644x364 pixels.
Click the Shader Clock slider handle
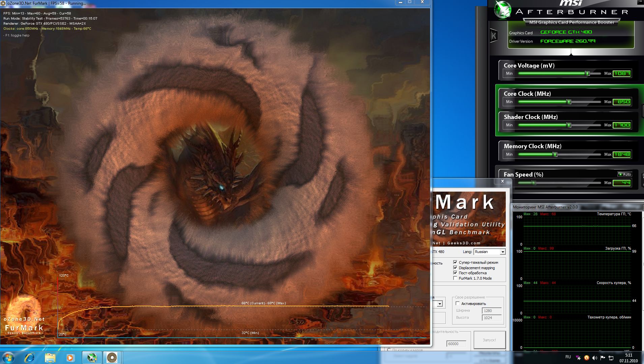[x=569, y=125]
